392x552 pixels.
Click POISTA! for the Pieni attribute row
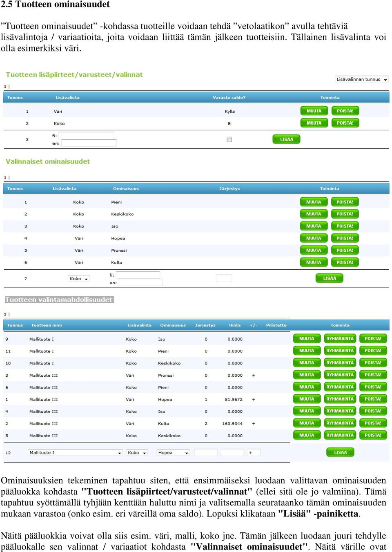pyautogui.click(x=345, y=202)
